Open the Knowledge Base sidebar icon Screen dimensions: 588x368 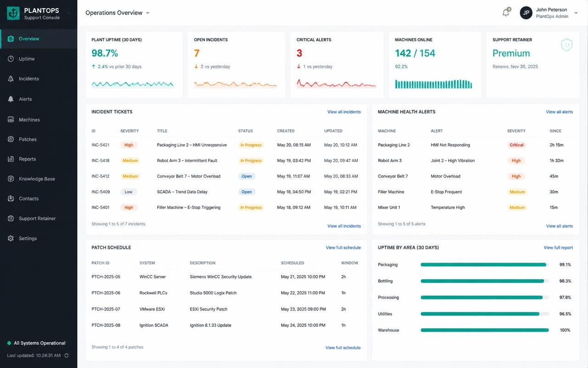(x=11, y=179)
